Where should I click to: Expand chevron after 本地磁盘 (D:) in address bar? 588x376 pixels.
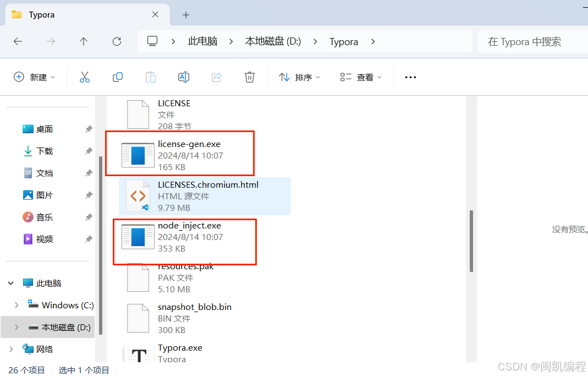pyautogui.click(x=315, y=41)
